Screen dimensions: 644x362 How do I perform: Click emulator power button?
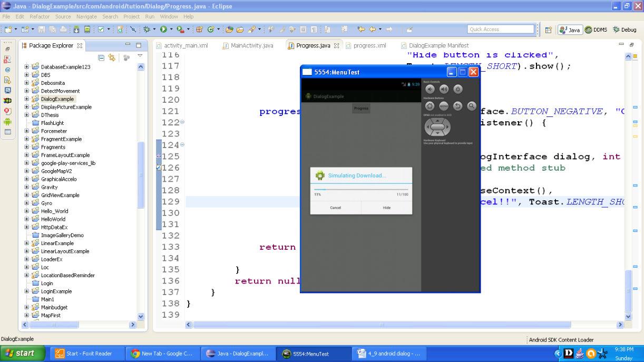pos(458,90)
